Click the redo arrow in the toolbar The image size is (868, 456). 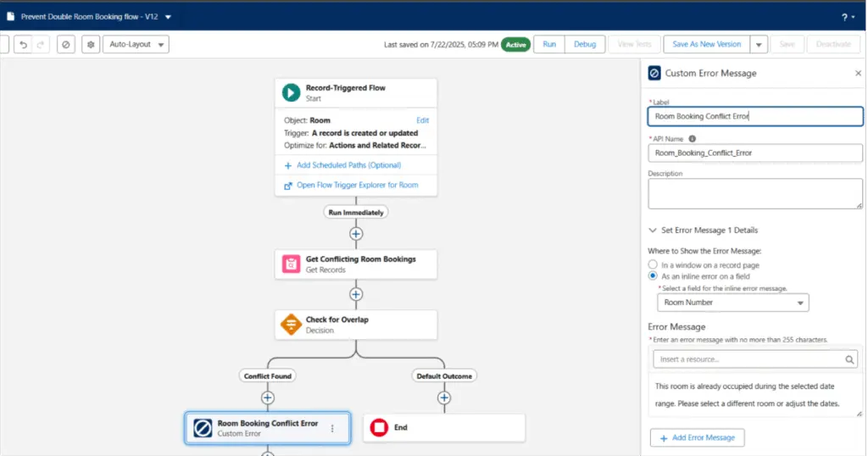(41, 44)
